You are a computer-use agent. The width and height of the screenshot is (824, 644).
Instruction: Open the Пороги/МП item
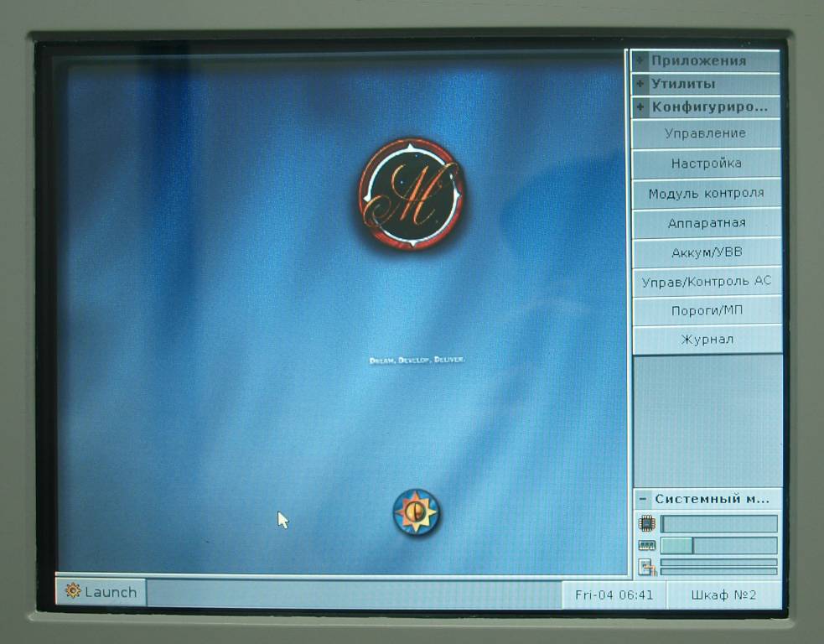[x=707, y=310]
